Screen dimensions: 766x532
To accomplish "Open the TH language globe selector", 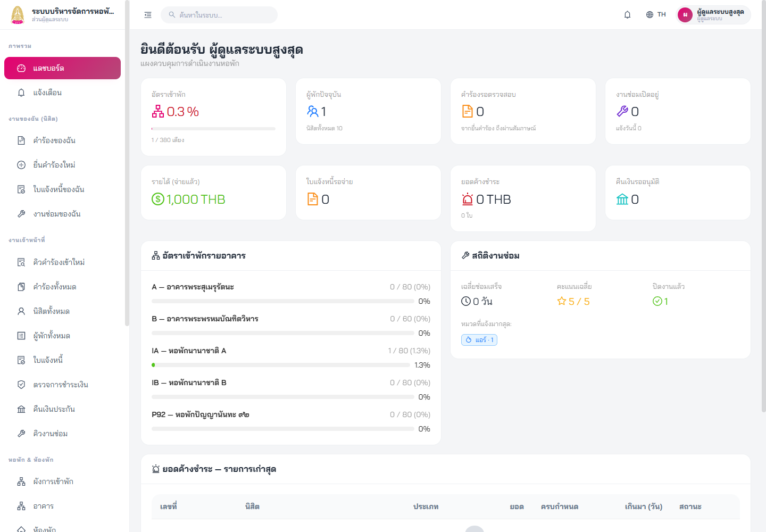I will click(656, 15).
